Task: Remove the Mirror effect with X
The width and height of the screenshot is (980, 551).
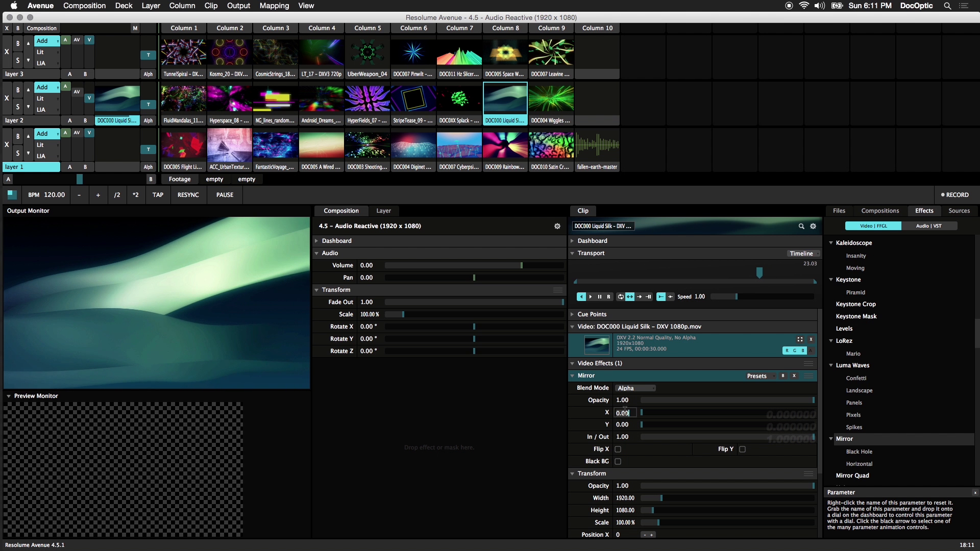Action: tap(794, 376)
